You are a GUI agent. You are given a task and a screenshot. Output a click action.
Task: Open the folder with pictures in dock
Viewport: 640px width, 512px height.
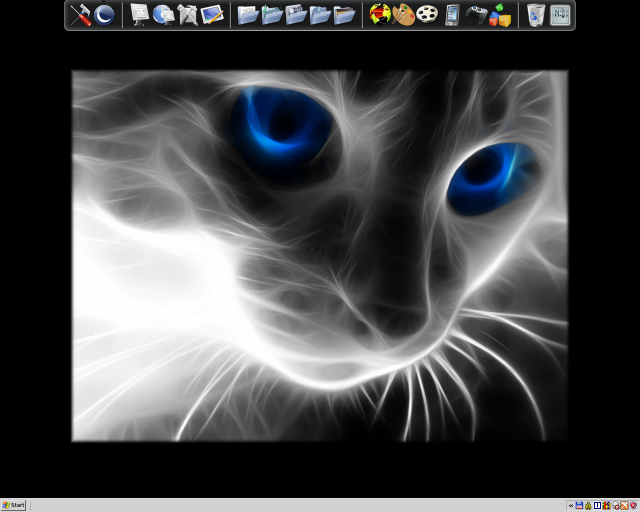click(296, 15)
